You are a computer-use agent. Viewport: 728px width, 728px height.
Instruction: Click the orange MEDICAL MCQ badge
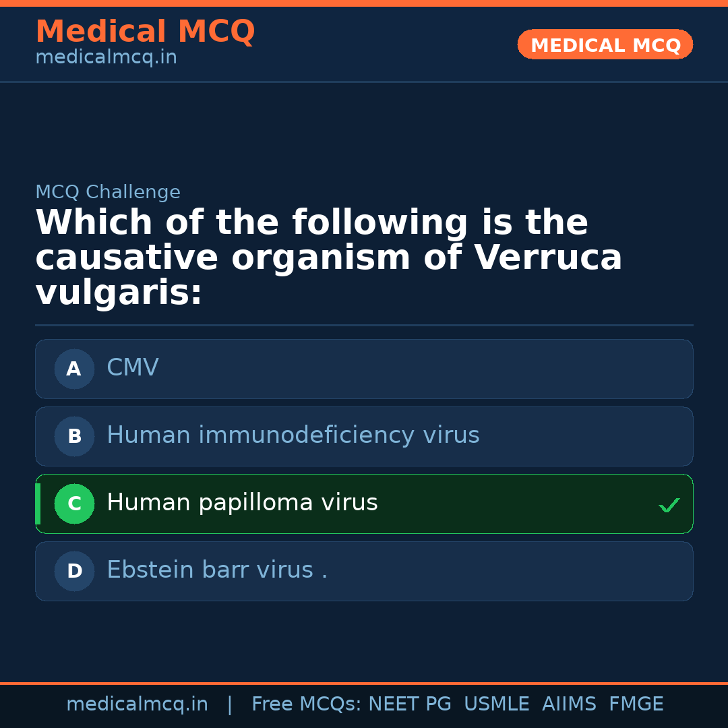click(x=605, y=45)
